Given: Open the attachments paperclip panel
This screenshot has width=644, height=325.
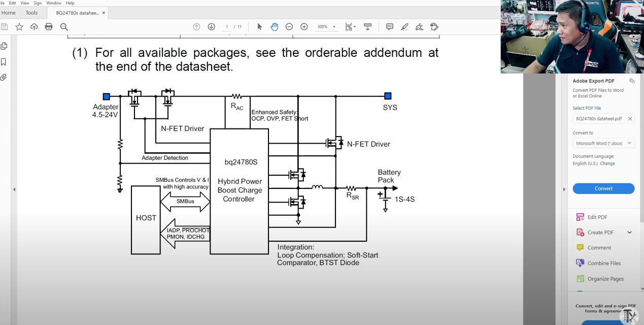Looking at the screenshot, I should (x=4, y=77).
